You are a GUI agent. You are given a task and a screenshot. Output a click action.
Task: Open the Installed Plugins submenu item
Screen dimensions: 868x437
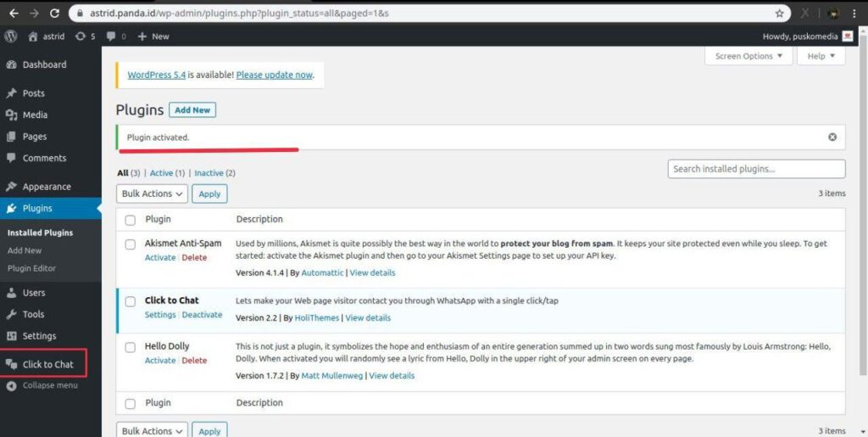(x=40, y=233)
